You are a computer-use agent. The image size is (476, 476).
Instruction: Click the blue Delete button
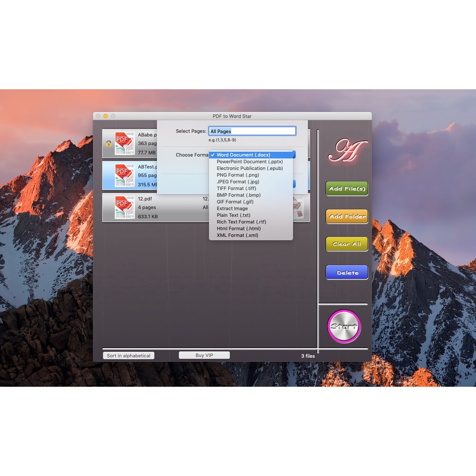(347, 272)
